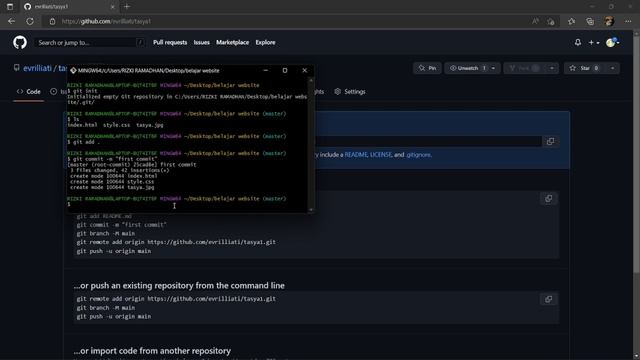Open Marketplace in GitHub header
Screen dimensions: 640x360
pyautogui.click(x=232, y=42)
